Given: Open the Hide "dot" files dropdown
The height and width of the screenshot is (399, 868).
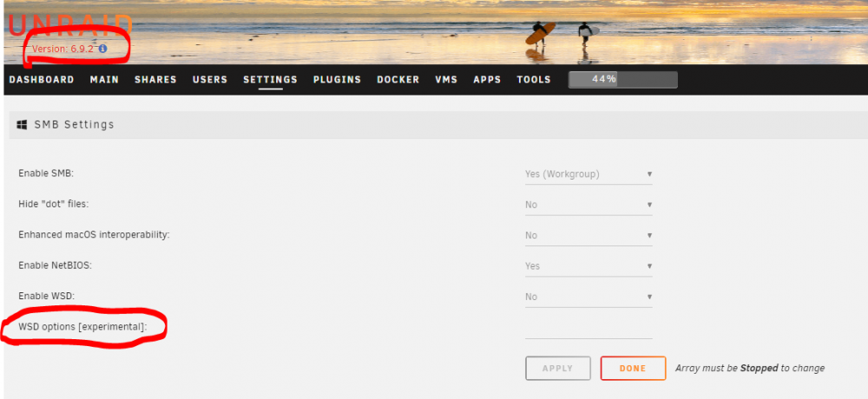Looking at the screenshot, I should click(589, 205).
